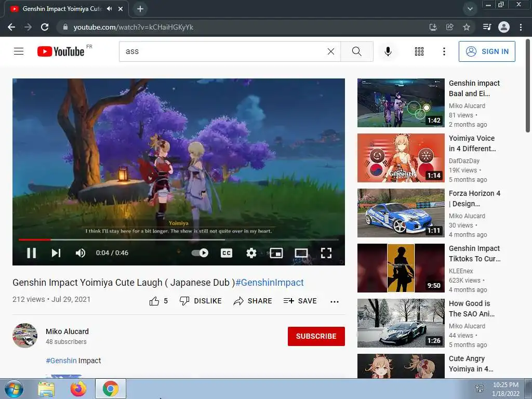Pause the video playback
Image resolution: width=532 pixels, height=399 pixels.
click(x=31, y=253)
